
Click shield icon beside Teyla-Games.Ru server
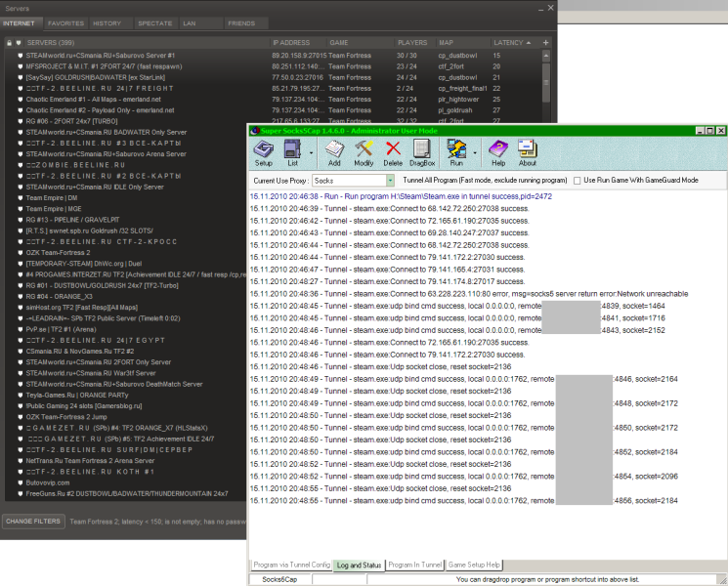(x=21, y=395)
